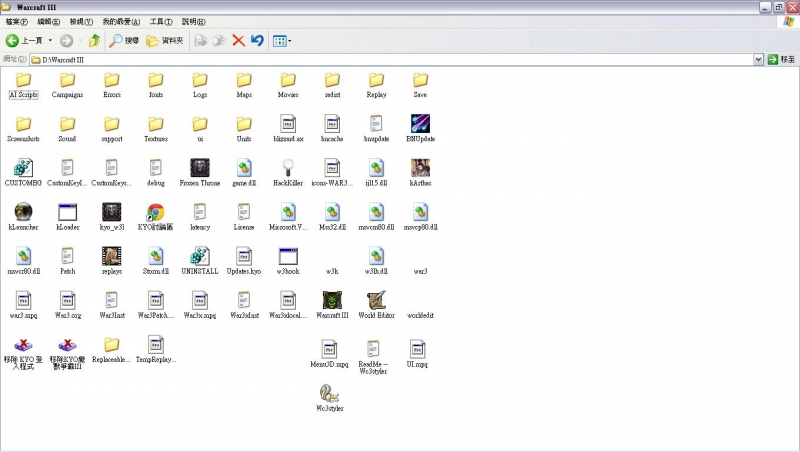Select the HackKiller magnifier icon
The height and width of the screenshot is (452, 800).
[x=288, y=168]
